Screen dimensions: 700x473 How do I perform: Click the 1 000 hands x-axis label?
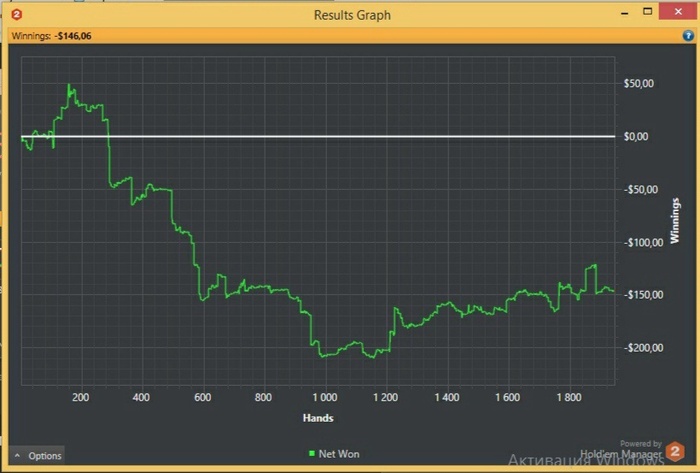click(325, 397)
